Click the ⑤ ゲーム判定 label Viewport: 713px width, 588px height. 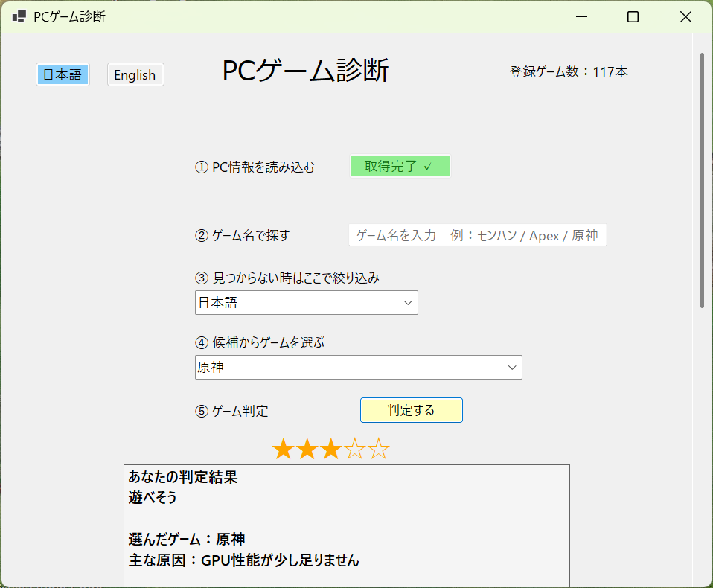[x=231, y=411]
